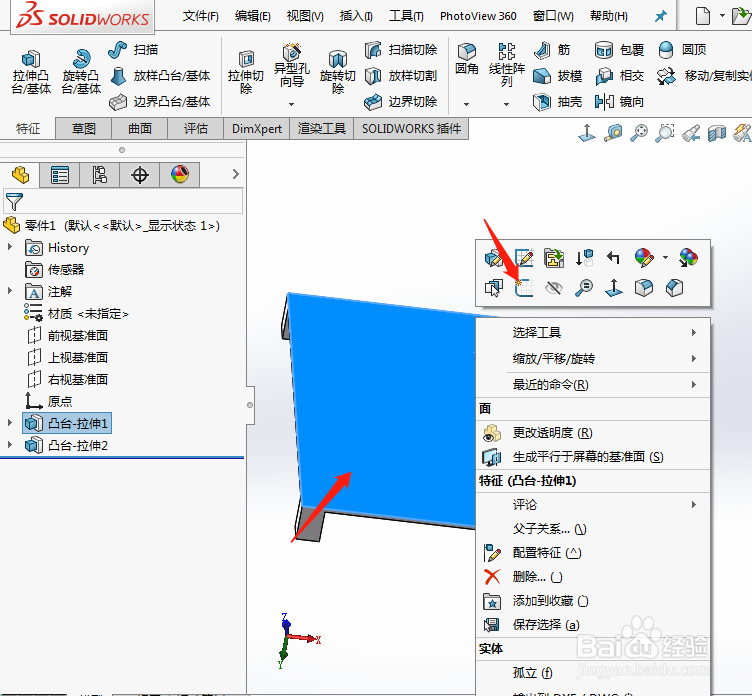Screen dimensions: 752x696
Task: Click the Shell (抽壳) tool
Action: (x=558, y=102)
